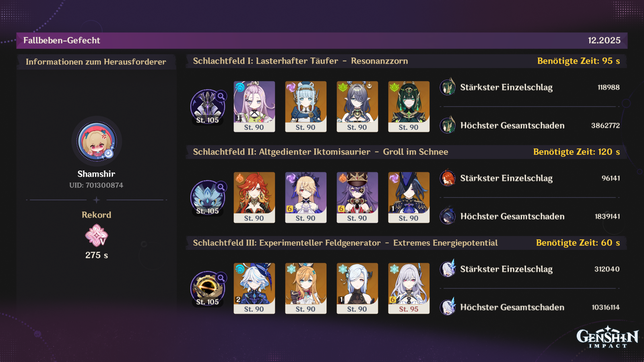Click the pink Rekord difficulty badge
Screen dimensions: 644x362
(x=97, y=236)
